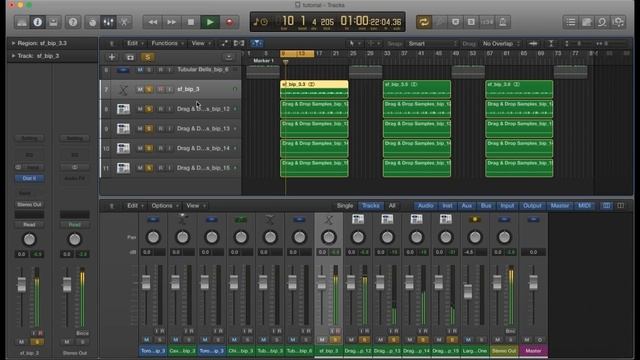Record-enable the sf_bip_3 track
This screenshot has width=640, height=360.
(x=160, y=89)
